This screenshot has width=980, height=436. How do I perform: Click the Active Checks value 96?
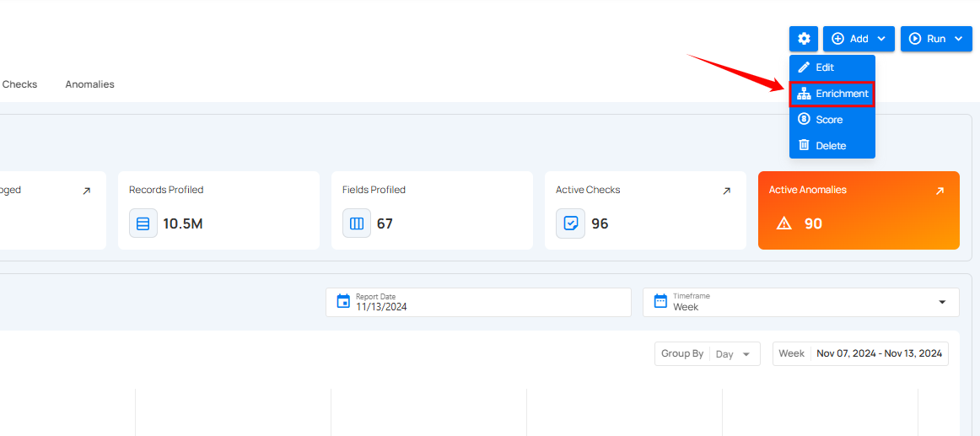coord(600,223)
